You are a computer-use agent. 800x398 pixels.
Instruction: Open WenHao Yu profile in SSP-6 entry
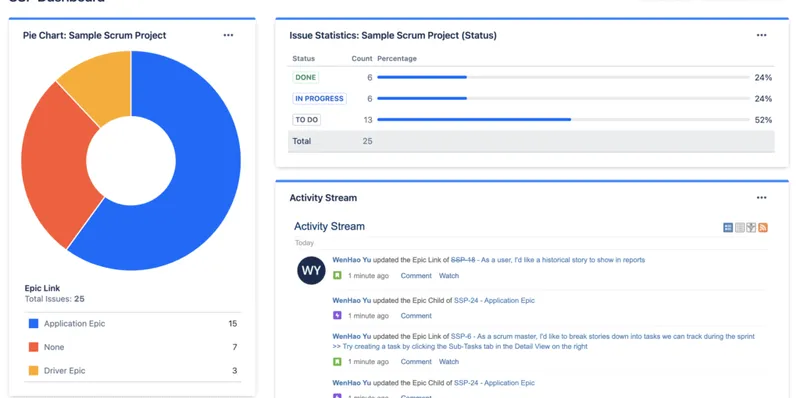pos(352,336)
